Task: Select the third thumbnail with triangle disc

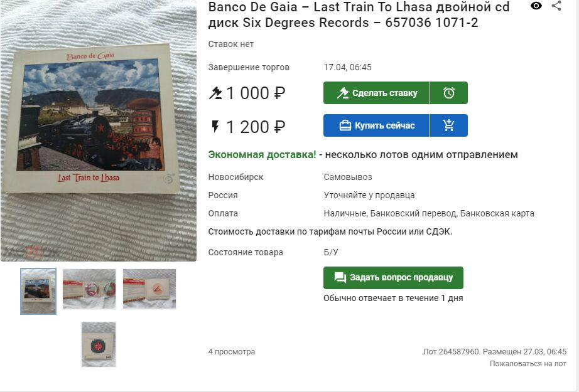Action: coord(149,289)
